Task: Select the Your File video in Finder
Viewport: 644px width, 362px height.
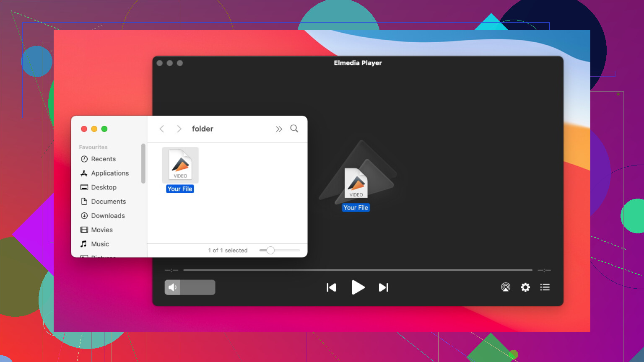Action: point(180,165)
